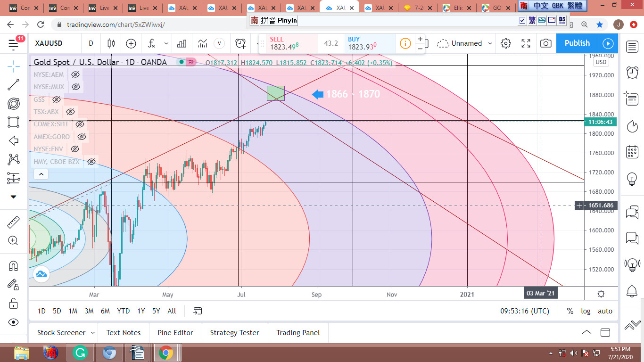This screenshot has width=644, height=362.
Task: Switch to the Strategy Tester tab
Action: click(x=234, y=333)
